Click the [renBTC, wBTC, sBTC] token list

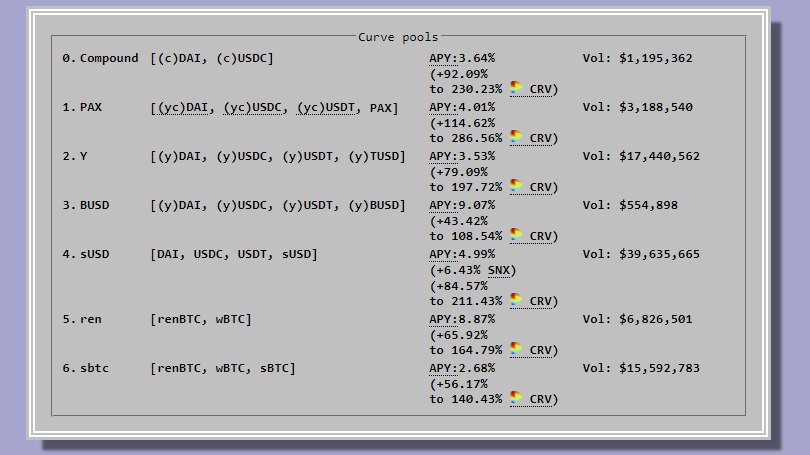223,368
